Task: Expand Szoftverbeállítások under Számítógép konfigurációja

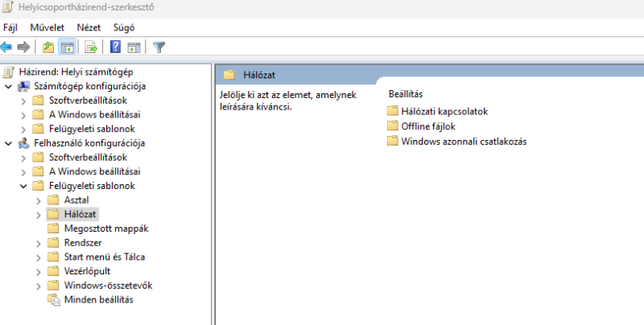Action: tap(23, 101)
